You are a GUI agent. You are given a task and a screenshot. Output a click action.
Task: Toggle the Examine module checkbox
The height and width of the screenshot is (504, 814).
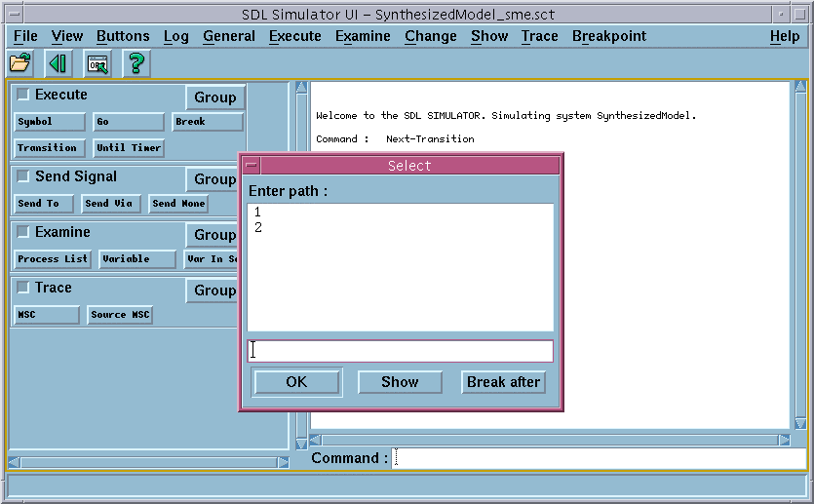pyautogui.click(x=22, y=231)
